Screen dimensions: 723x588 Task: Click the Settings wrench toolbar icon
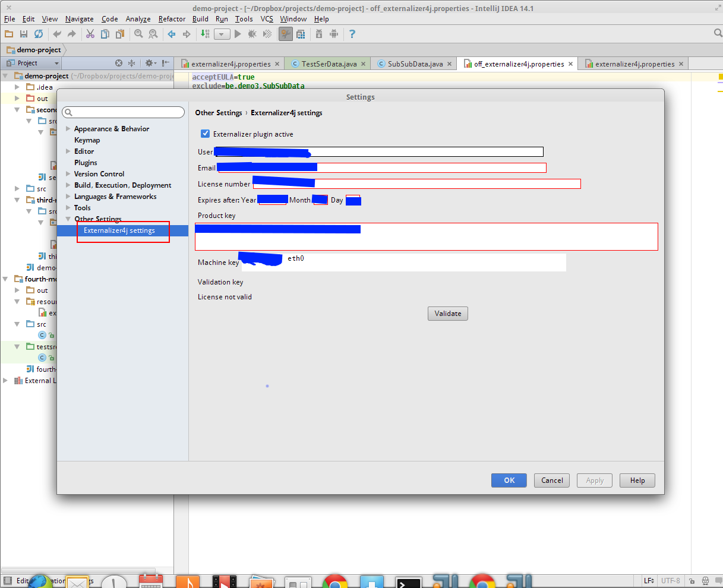(x=286, y=34)
